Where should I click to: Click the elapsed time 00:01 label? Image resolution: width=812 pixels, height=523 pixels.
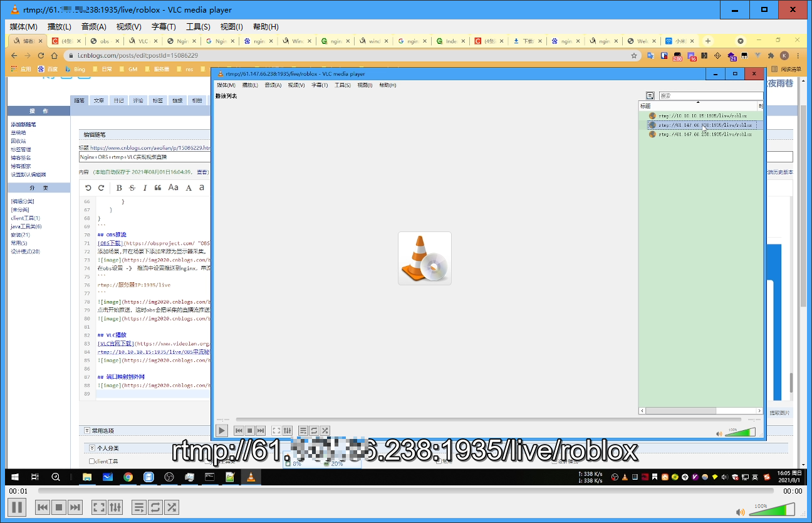coord(18,491)
